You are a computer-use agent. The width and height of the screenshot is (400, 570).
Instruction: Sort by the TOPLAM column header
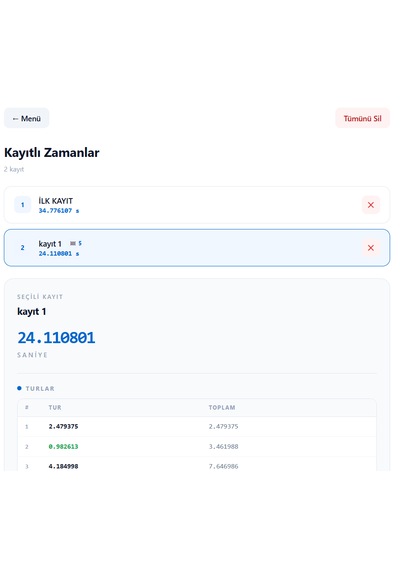click(x=222, y=408)
